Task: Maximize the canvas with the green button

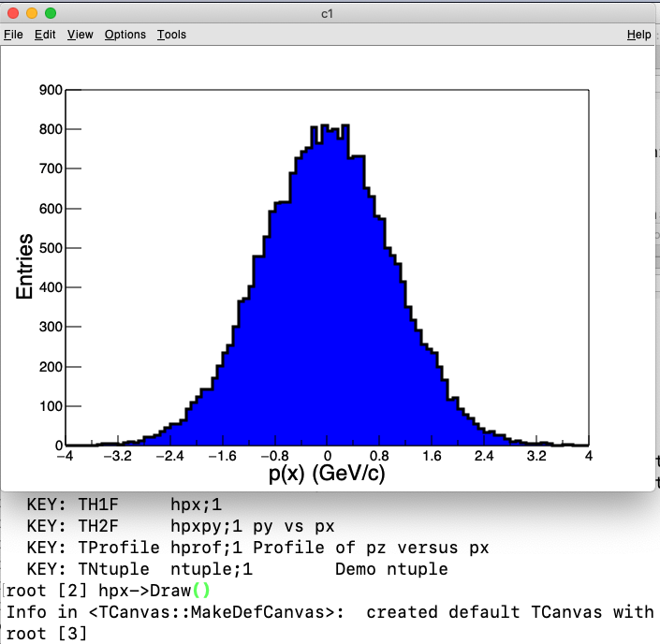Action: pyautogui.click(x=51, y=13)
